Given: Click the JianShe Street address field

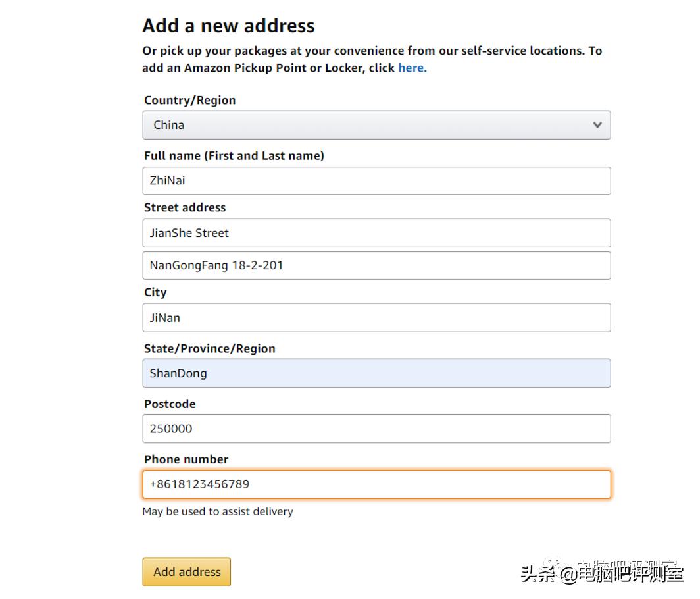Looking at the screenshot, I should tap(376, 233).
